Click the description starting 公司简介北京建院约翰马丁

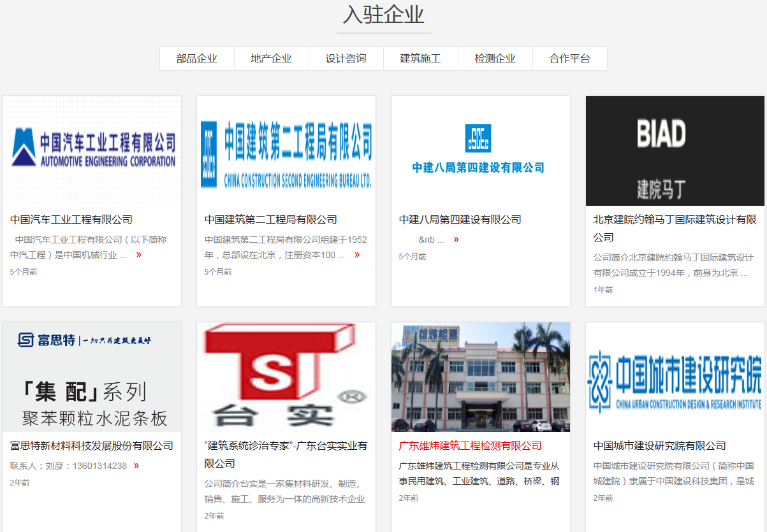point(674,265)
